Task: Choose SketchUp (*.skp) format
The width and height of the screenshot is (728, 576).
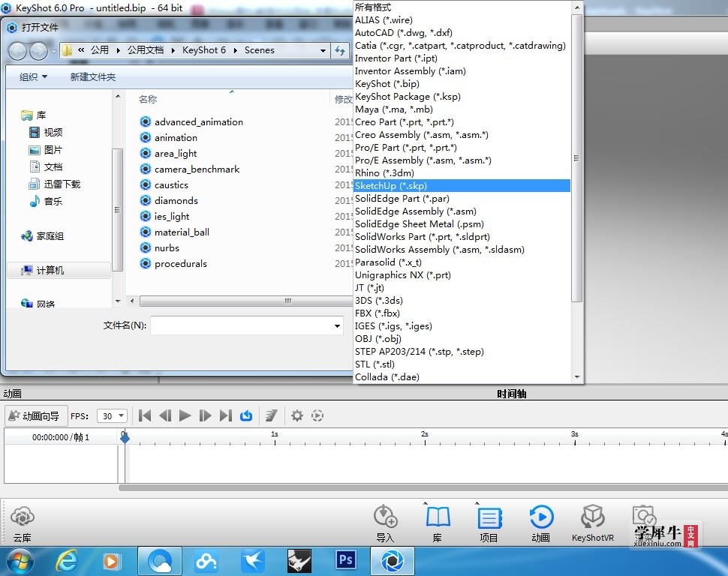Action: (x=462, y=186)
